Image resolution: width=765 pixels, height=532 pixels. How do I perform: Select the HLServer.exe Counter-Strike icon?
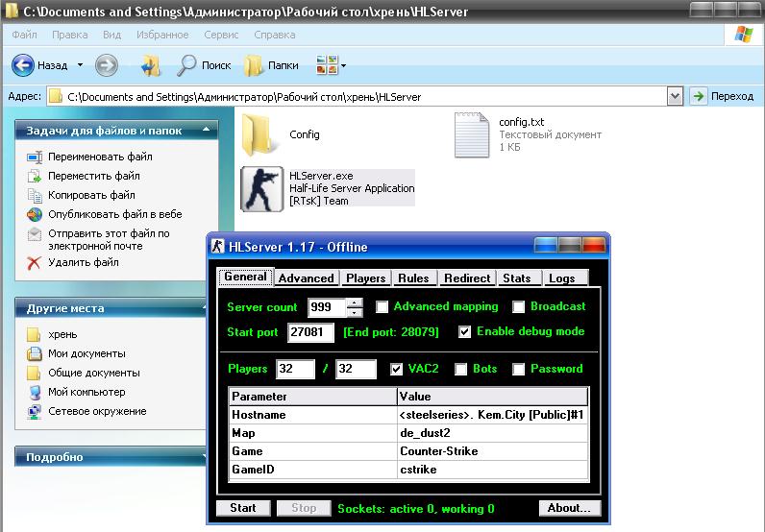pos(262,189)
